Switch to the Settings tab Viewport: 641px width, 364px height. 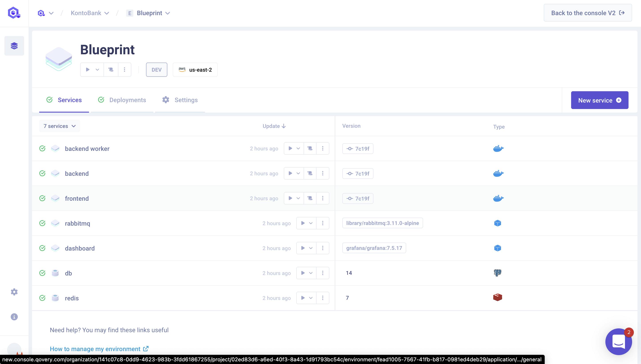click(x=186, y=100)
